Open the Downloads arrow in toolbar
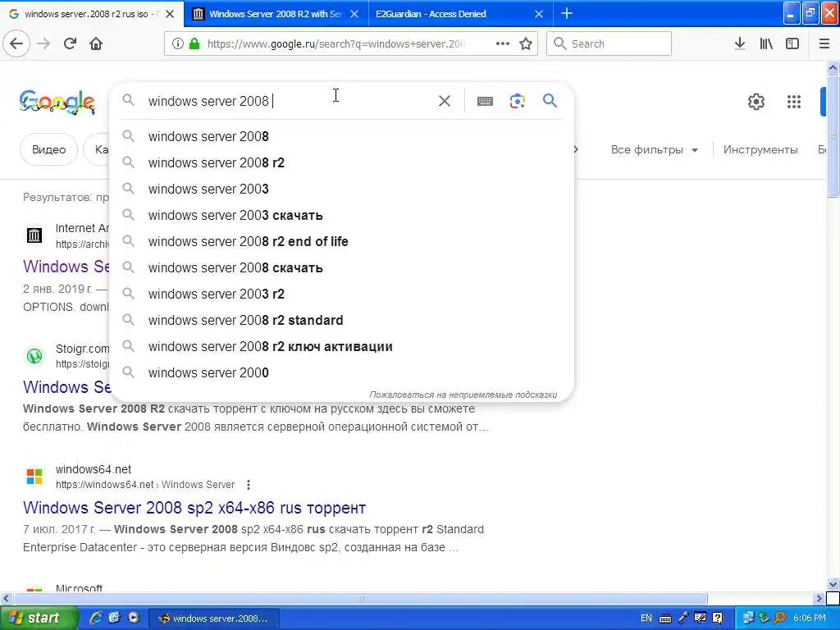The width and height of the screenshot is (840, 630). click(x=740, y=43)
